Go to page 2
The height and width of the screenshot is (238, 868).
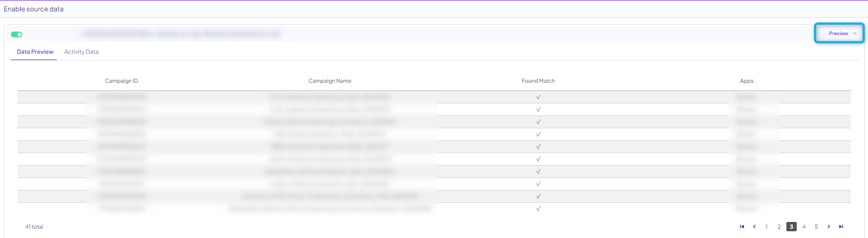point(779,227)
